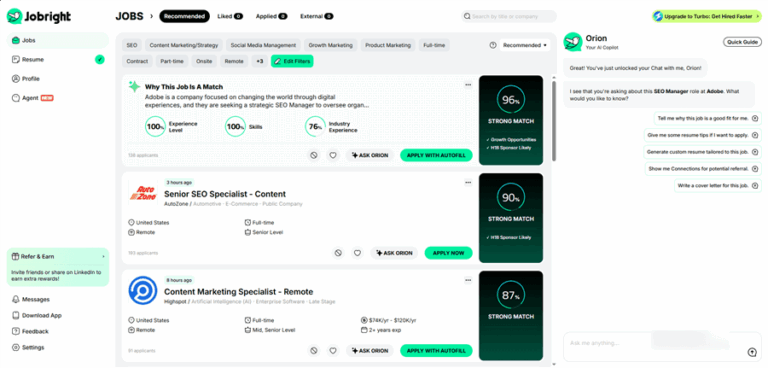Toggle Social Media Management filter chip
This screenshot has width=768, height=368.
(264, 45)
